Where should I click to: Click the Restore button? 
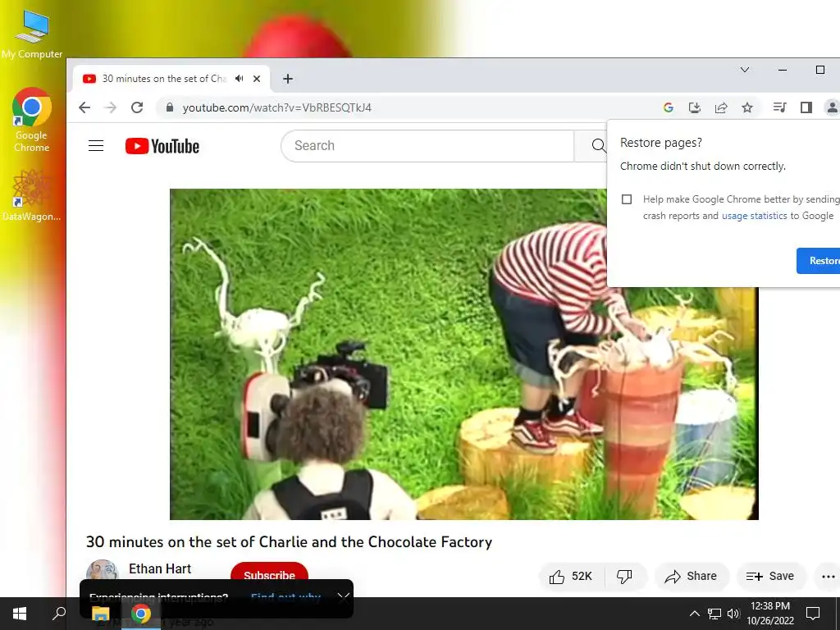point(819,261)
